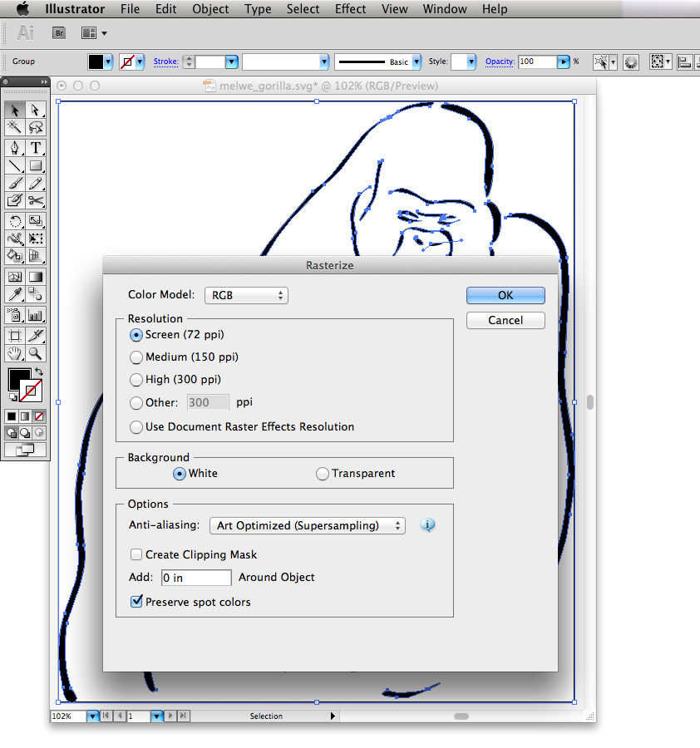
Task: Pick the Type tool
Action: [x=35, y=147]
